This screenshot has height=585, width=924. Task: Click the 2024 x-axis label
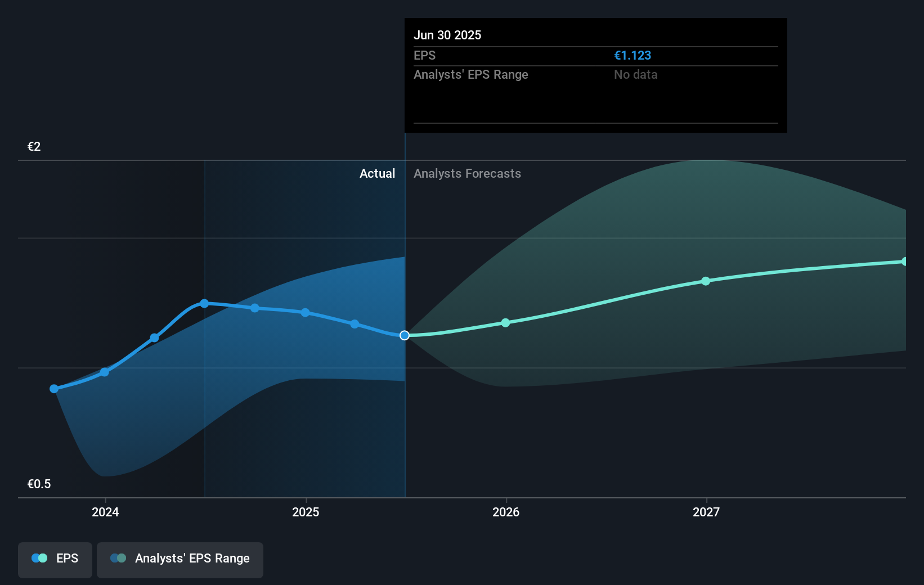tap(105, 512)
